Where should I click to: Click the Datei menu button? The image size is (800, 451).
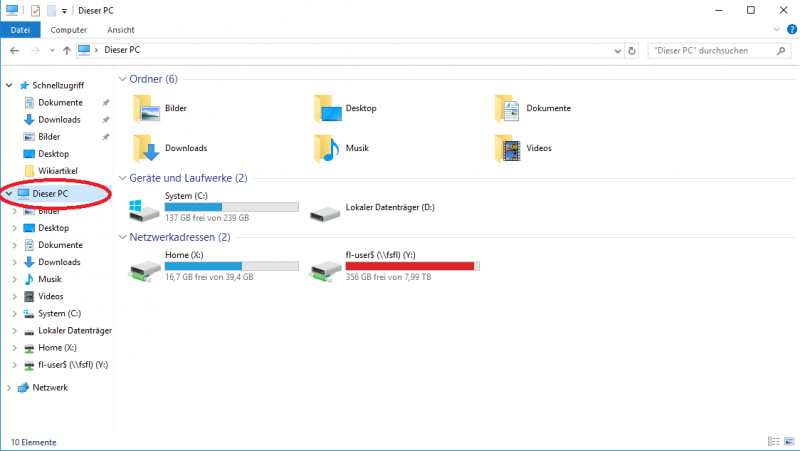21,30
